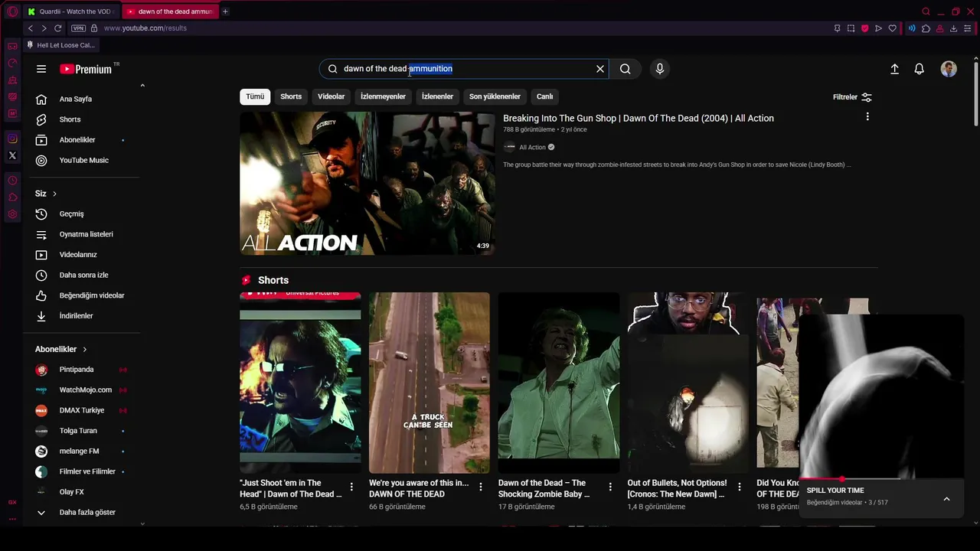Select the Canlı filter chip

click(544, 96)
